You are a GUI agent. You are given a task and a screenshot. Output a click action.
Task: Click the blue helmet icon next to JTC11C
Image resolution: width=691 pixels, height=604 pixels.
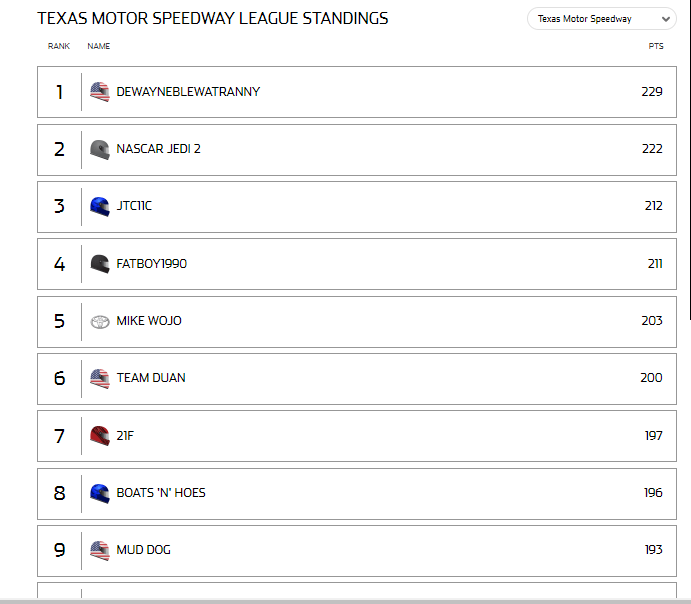click(x=100, y=207)
